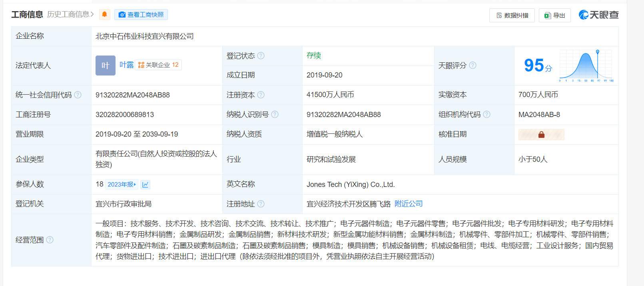Click the help icon beside 登记状态
The image size is (644, 286).
click(261, 56)
